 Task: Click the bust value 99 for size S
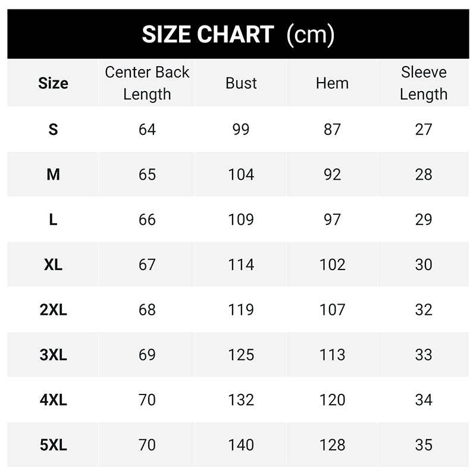(x=241, y=129)
